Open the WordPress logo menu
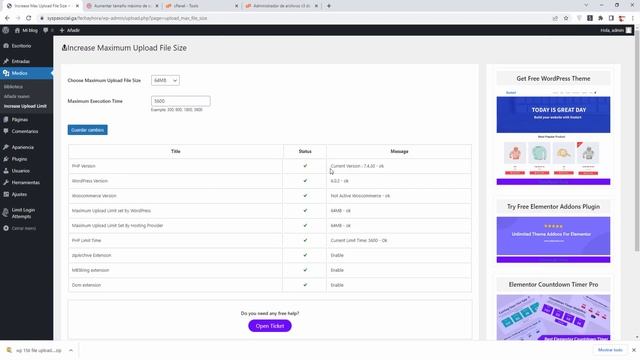Viewport: 640px width, 360px height. 6,30
